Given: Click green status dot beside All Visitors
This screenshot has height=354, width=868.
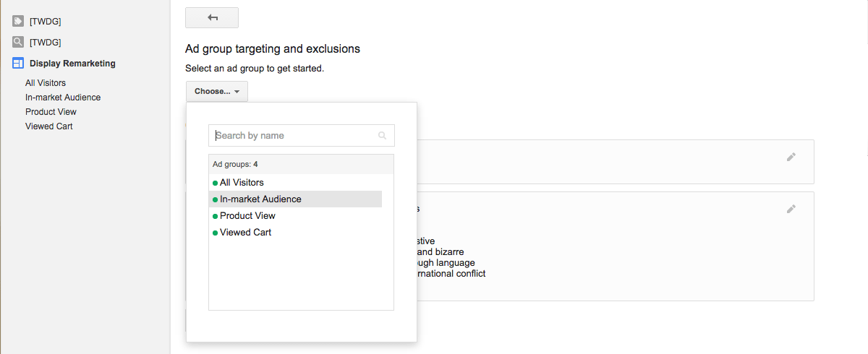Looking at the screenshot, I should [215, 184].
